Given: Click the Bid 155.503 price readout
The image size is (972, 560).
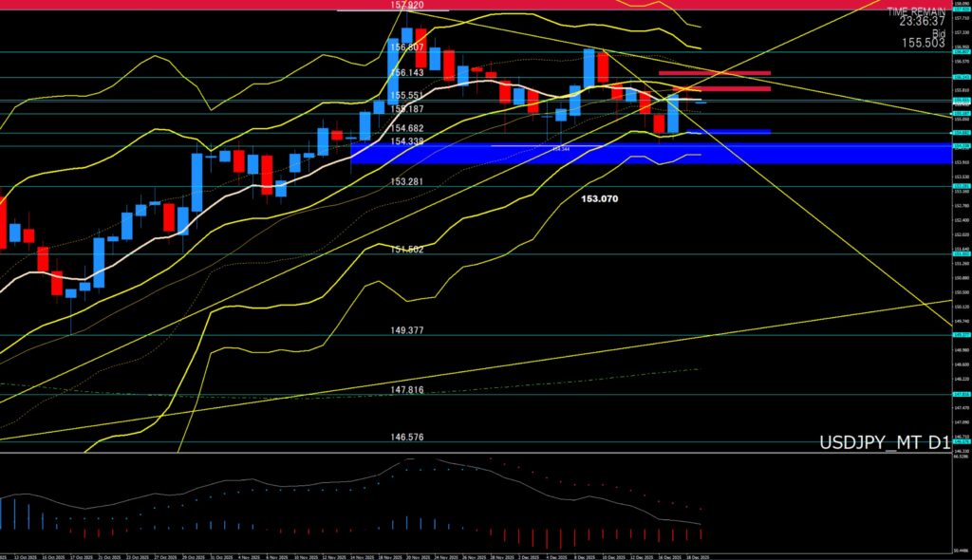Looking at the screenshot, I should [925, 43].
